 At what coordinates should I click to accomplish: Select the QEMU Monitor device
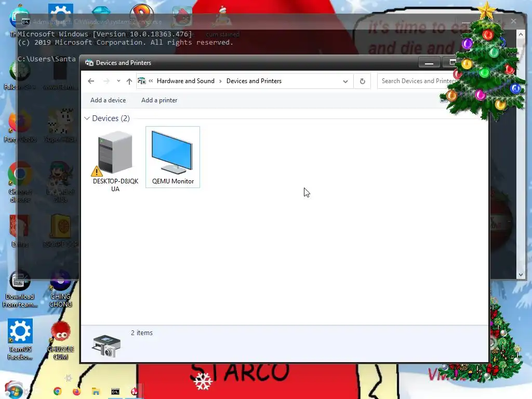point(172,157)
